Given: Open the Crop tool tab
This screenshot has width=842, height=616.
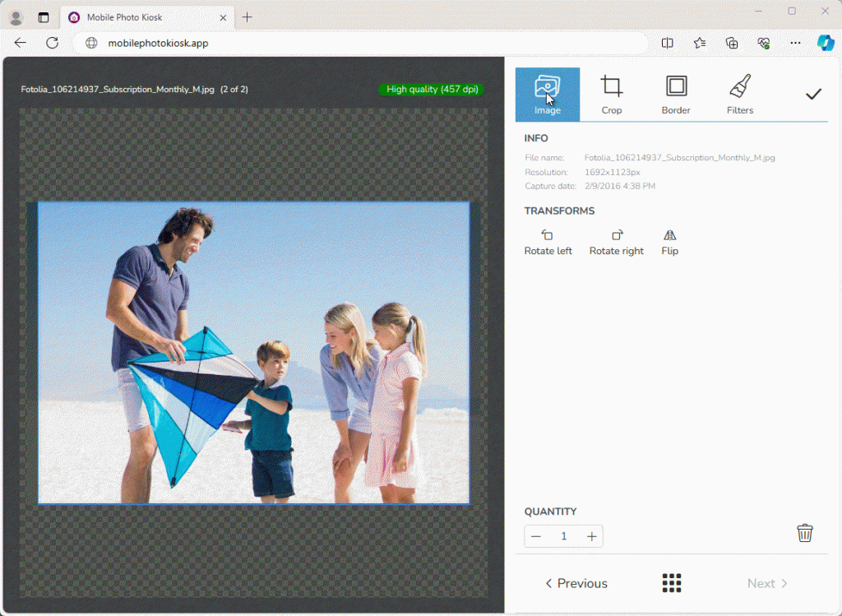Looking at the screenshot, I should tap(611, 95).
